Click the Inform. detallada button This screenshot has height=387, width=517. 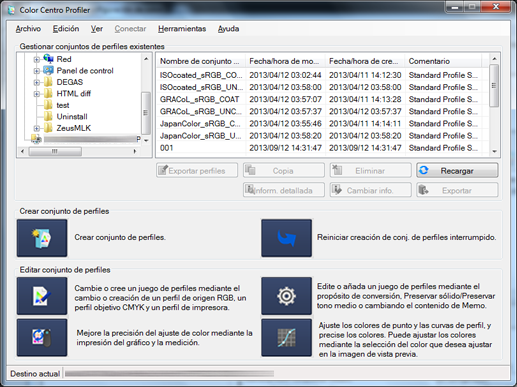[x=284, y=190]
